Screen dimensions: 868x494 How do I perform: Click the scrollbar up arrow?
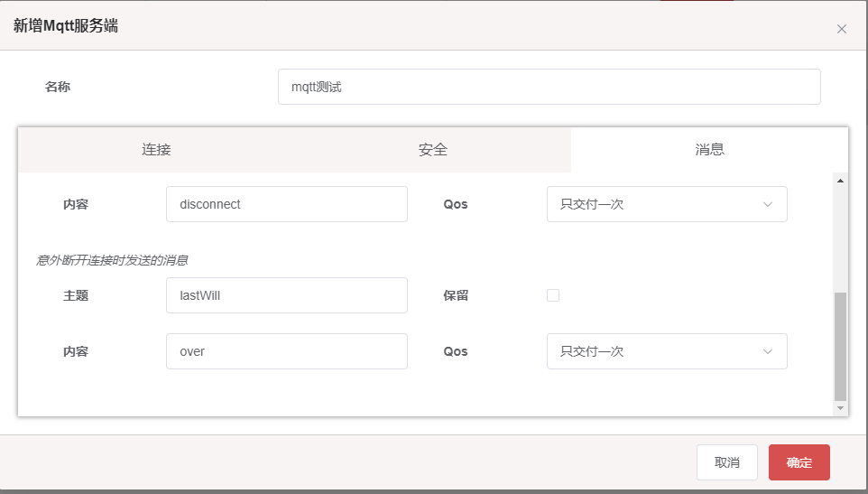[x=840, y=181]
